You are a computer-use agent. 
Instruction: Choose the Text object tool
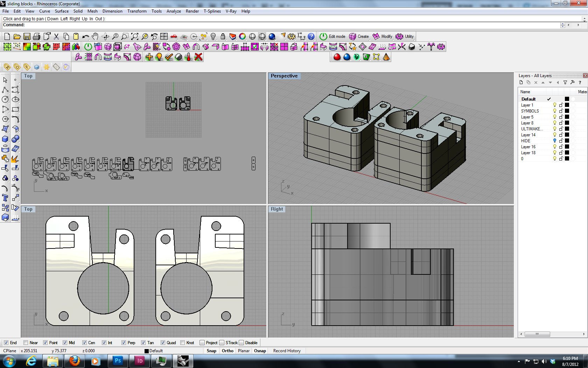coord(5,198)
